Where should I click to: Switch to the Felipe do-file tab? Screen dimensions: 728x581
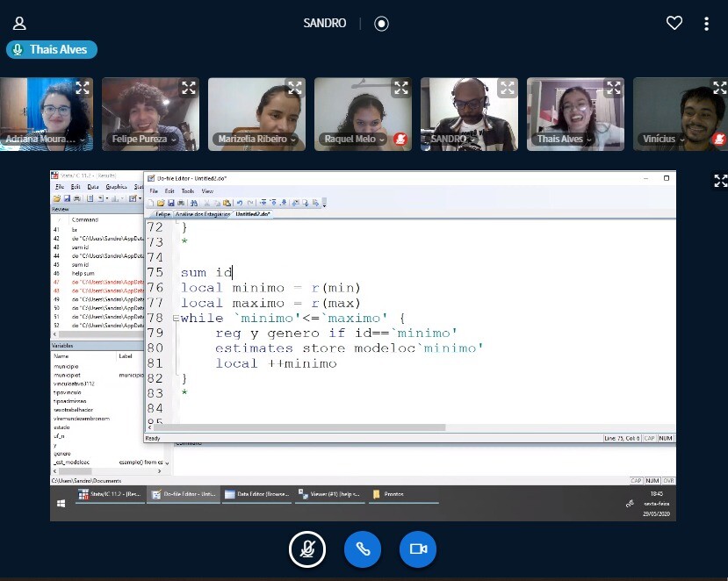162,214
